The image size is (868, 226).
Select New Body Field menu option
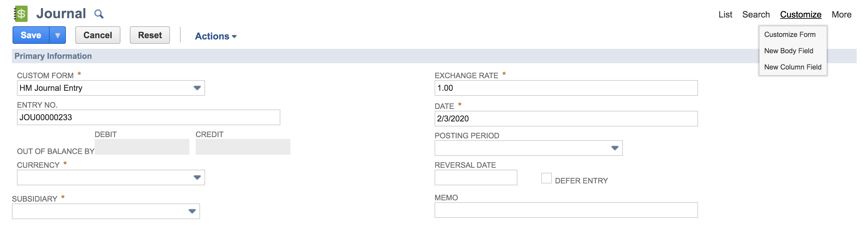pos(788,51)
